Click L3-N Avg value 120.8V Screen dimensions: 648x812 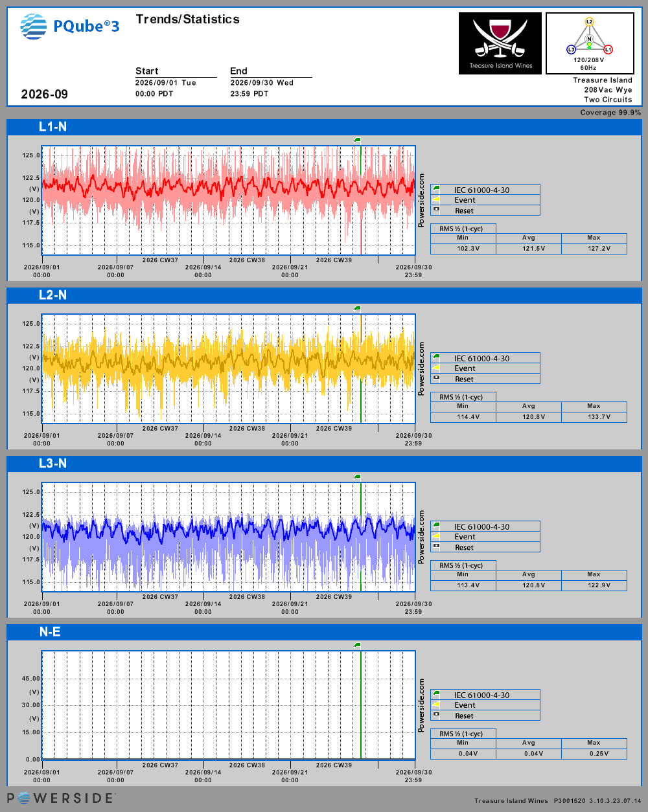533,585
